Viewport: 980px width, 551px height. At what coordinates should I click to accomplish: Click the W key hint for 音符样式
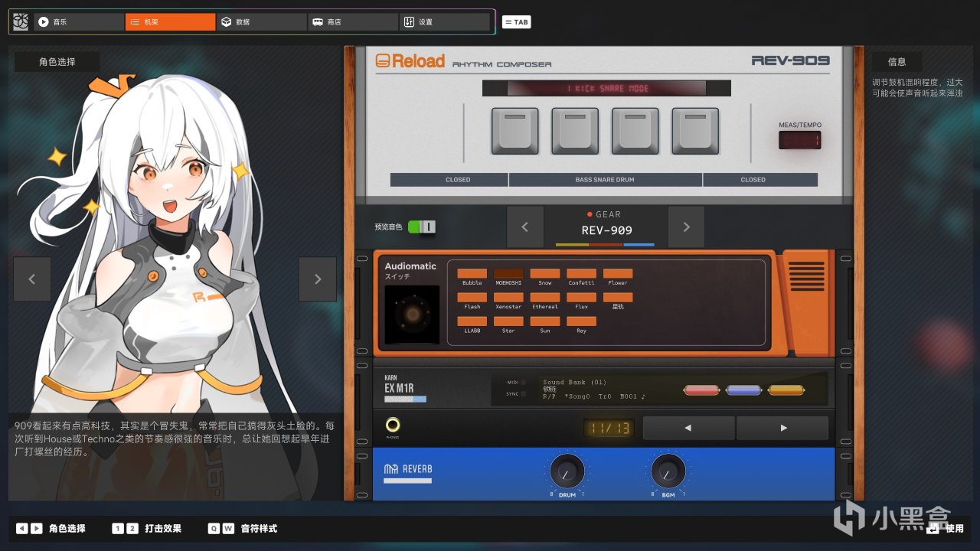point(228,528)
